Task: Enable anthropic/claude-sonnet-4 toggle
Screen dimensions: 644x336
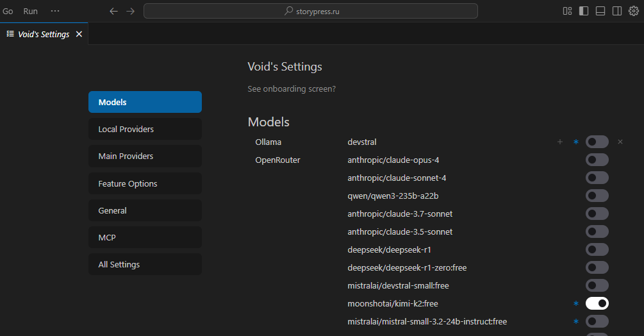Action: (597, 178)
